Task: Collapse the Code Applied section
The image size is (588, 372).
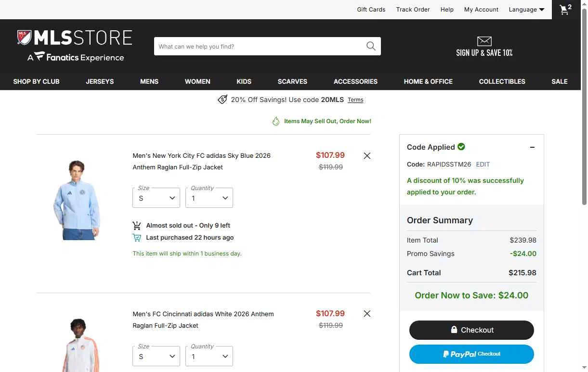Action: (x=532, y=147)
